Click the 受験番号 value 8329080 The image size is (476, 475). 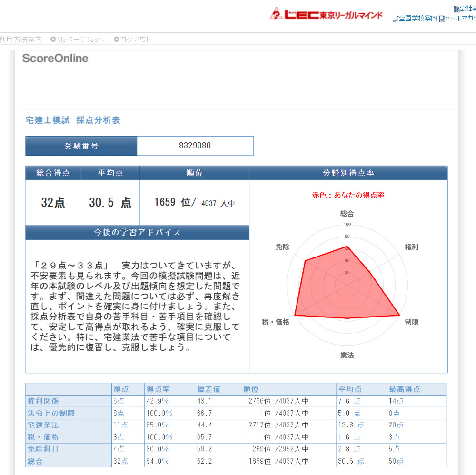coord(195,146)
